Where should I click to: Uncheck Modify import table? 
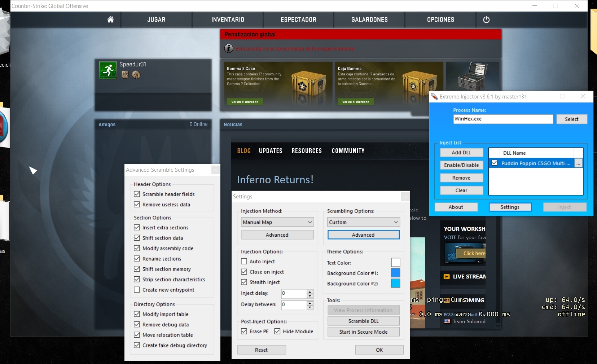click(x=137, y=314)
